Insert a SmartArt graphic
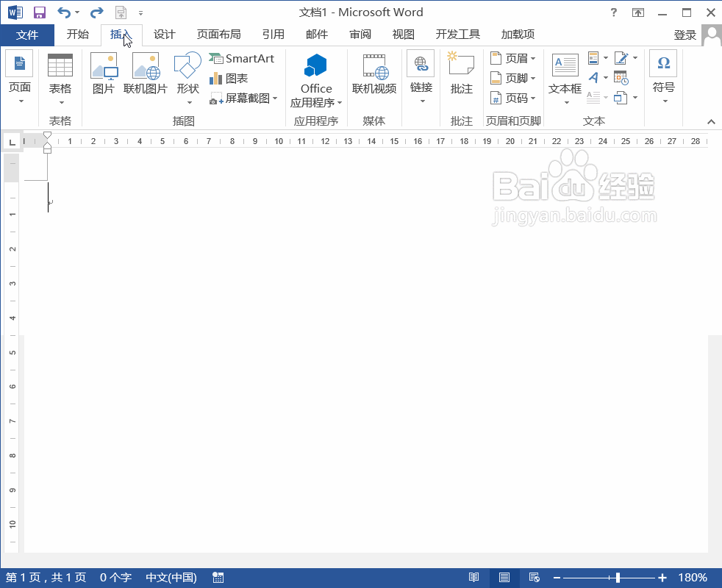The height and width of the screenshot is (588, 722). point(242,59)
